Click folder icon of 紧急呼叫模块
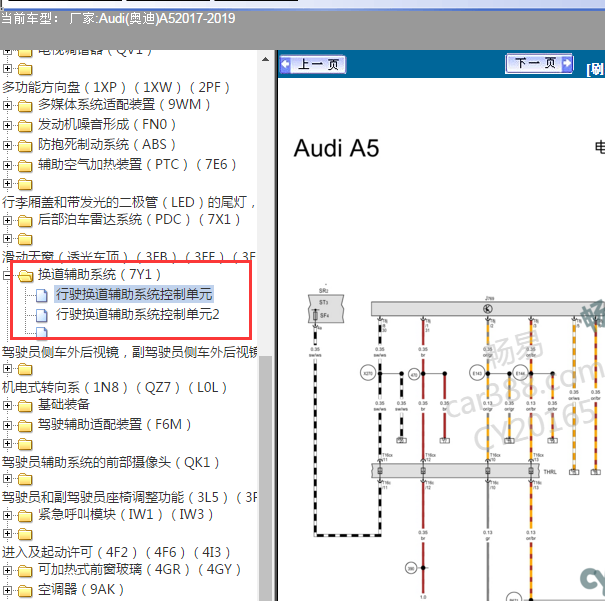Image resolution: width=605 pixels, height=601 pixels. tap(25, 515)
